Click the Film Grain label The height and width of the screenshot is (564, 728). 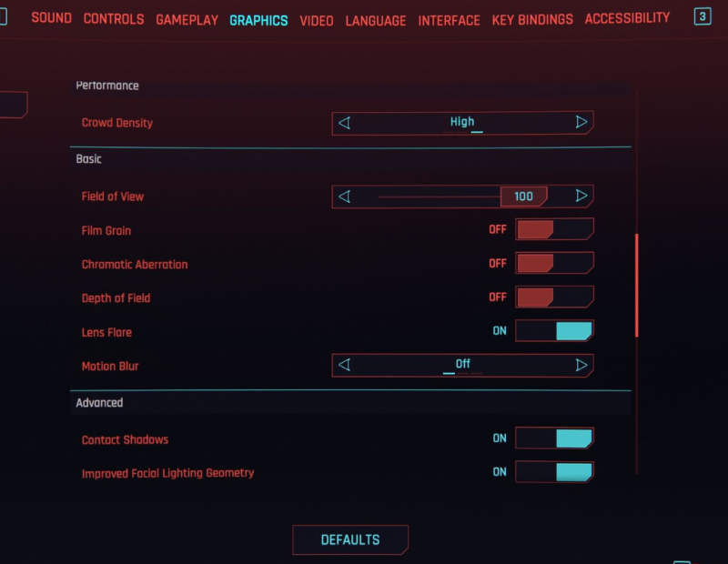(106, 231)
